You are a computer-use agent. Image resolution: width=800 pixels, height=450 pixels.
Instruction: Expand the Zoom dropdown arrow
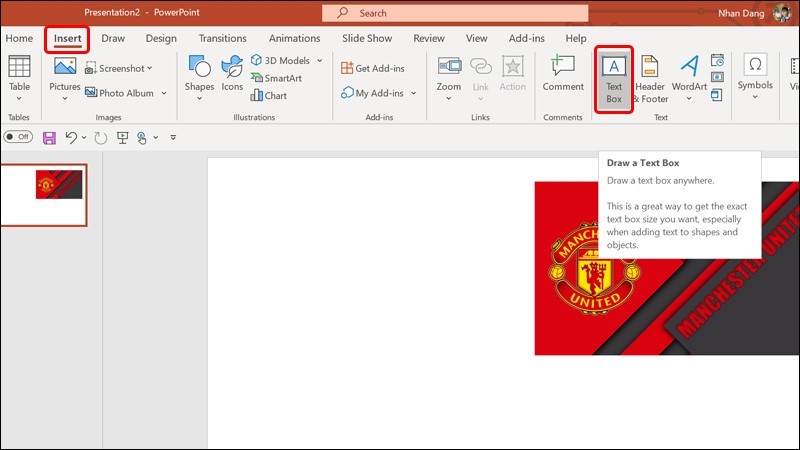449,98
